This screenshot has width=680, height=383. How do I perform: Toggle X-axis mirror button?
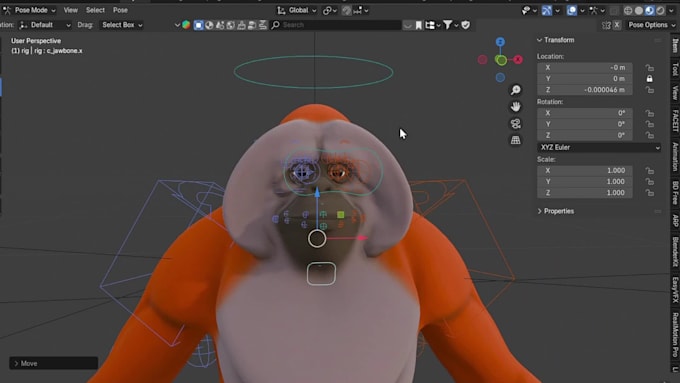[617, 25]
